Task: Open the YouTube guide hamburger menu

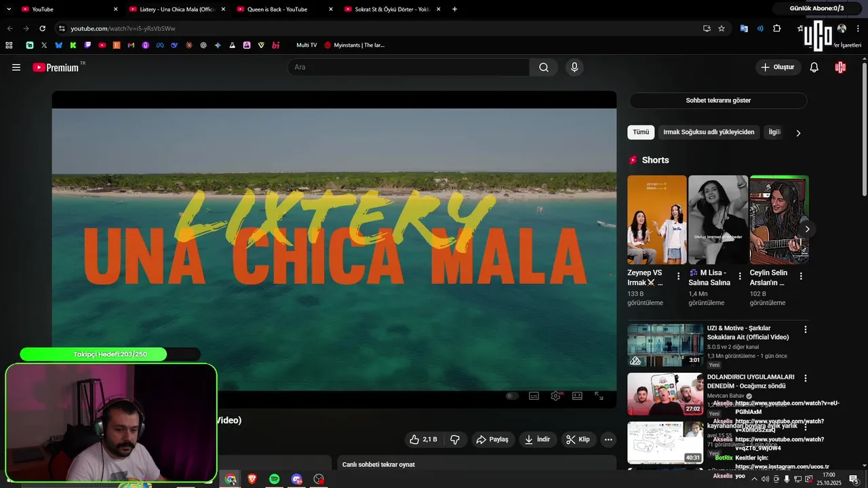Action: [x=16, y=67]
